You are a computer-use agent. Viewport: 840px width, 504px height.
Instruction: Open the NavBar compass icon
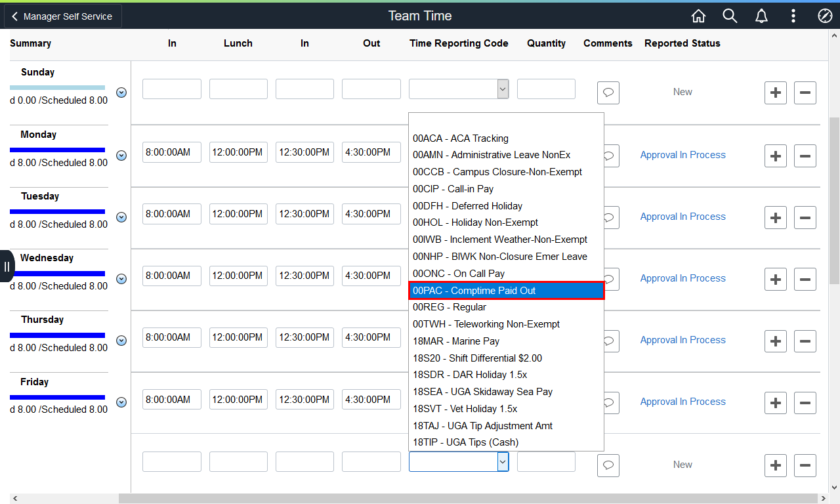[x=825, y=16]
